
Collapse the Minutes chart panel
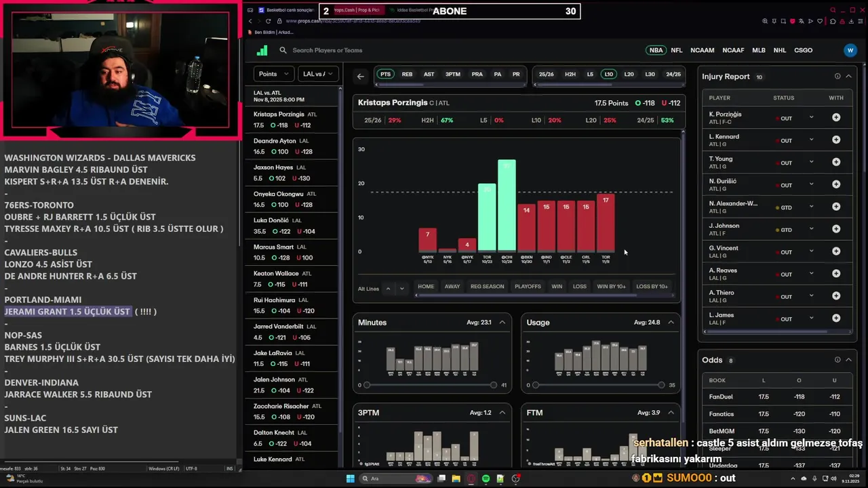pyautogui.click(x=502, y=323)
